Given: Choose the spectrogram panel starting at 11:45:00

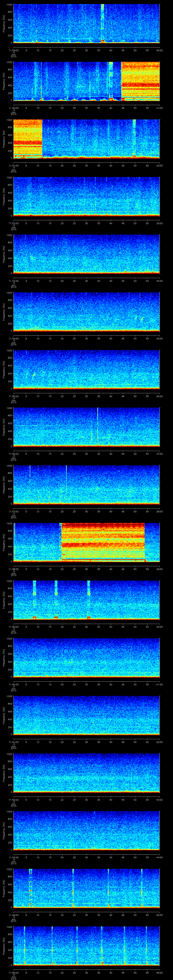Looking at the screenshot, I should click(x=86, y=946).
